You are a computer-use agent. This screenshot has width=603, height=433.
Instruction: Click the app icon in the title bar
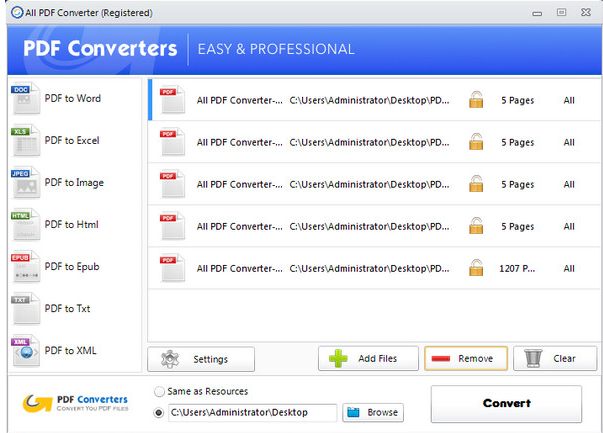tap(17, 12)
